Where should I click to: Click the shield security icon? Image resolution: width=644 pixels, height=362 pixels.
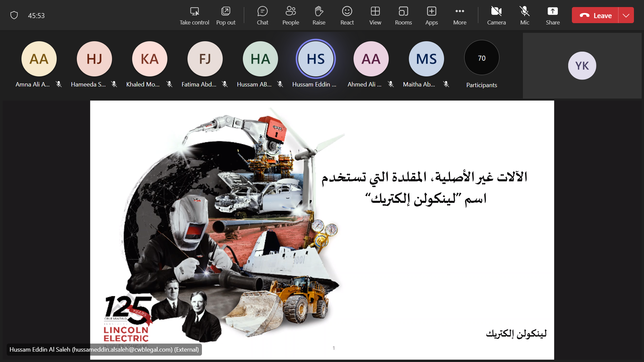coord(14,15)
